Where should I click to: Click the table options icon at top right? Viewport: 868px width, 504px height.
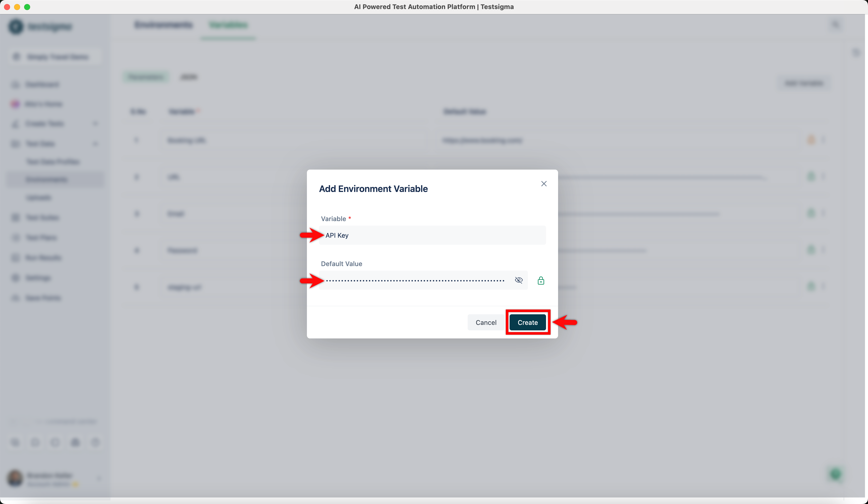pos(857,53)
